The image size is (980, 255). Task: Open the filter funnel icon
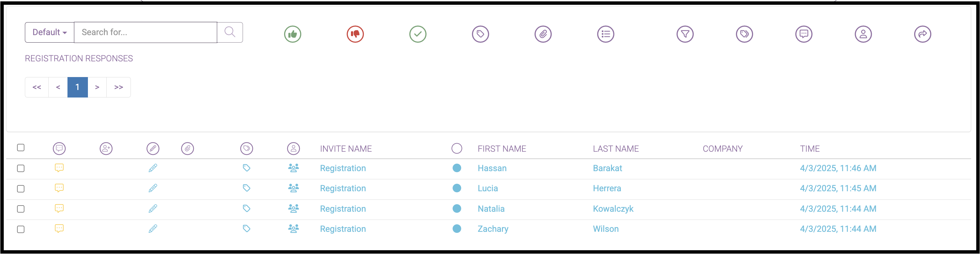[685, 34]
